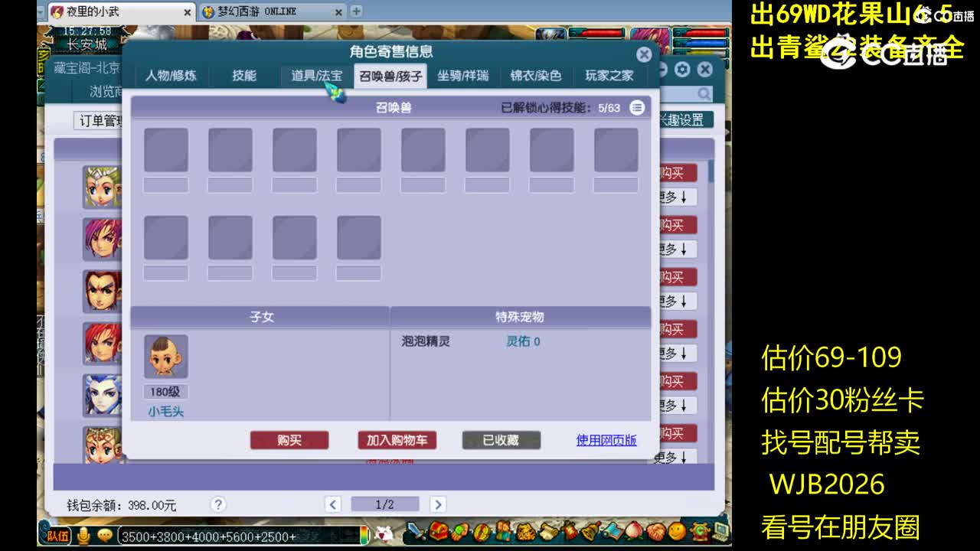Go to next page with right arrow
This screenshot has height=551, width=980.
coord(437,504)
